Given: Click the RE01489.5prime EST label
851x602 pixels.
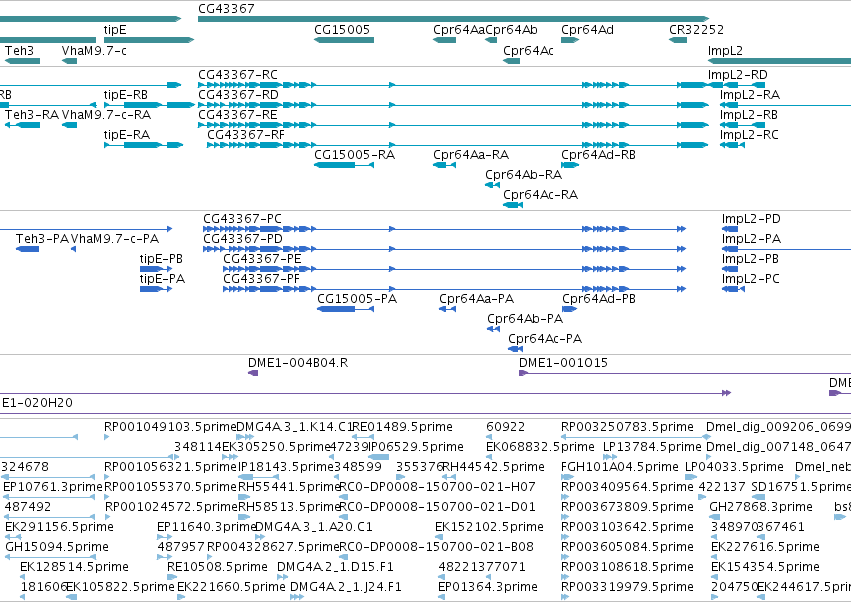Looking at the screenshot, I should [x=402, y=427].
